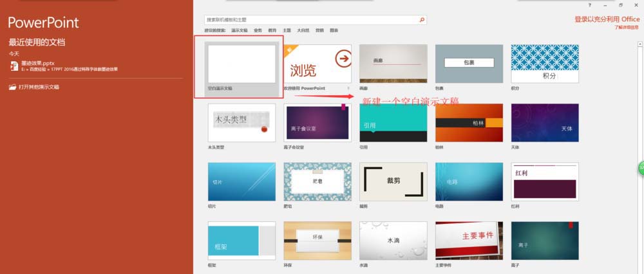Select the 主要事件 template
Image resolution: width=644 pixels, height=274 pixels.
pyautogui.click(x=469, y=241)
